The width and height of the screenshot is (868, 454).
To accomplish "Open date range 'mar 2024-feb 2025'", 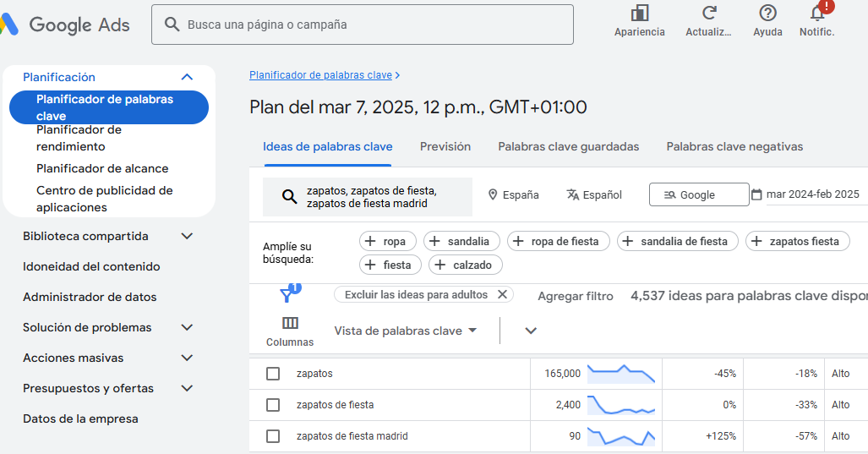I will [x=813, y=194].
